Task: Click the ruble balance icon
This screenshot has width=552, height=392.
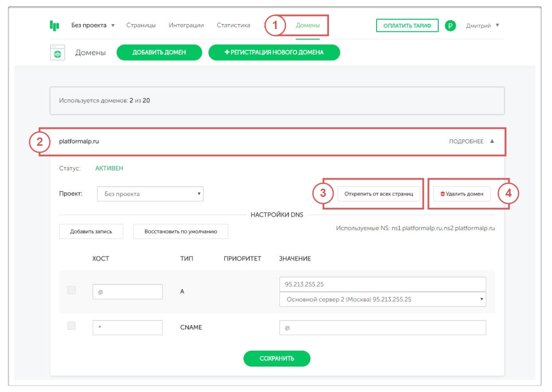Action: [x=450, y=26]
